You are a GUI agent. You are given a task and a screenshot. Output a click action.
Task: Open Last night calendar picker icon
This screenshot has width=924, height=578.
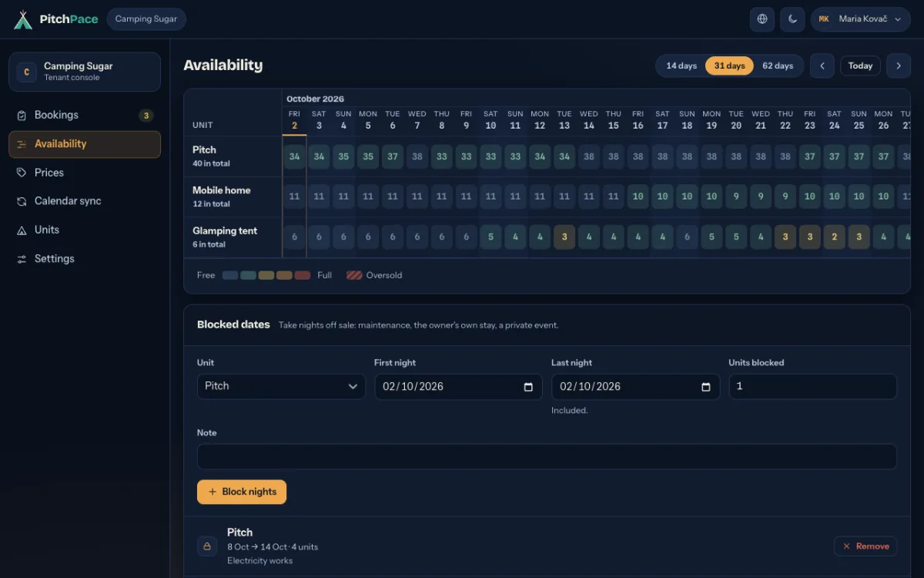706,387
